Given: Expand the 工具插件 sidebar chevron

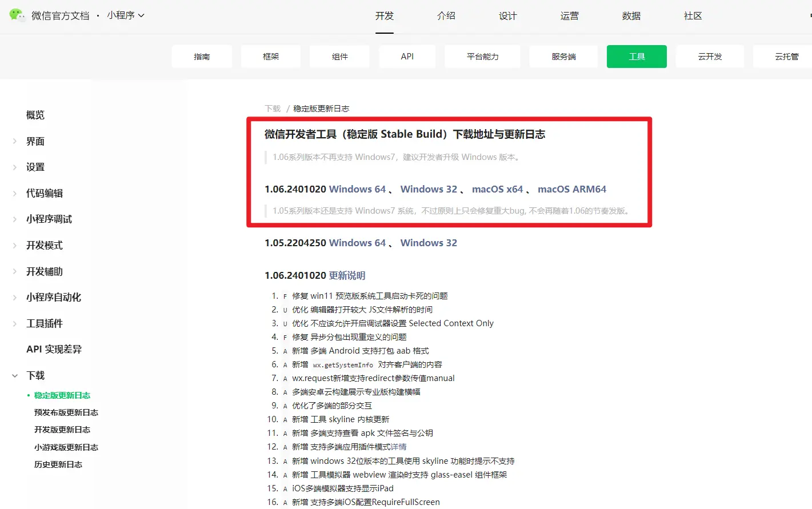Looking at the screenshot, I should click(15, 323).
